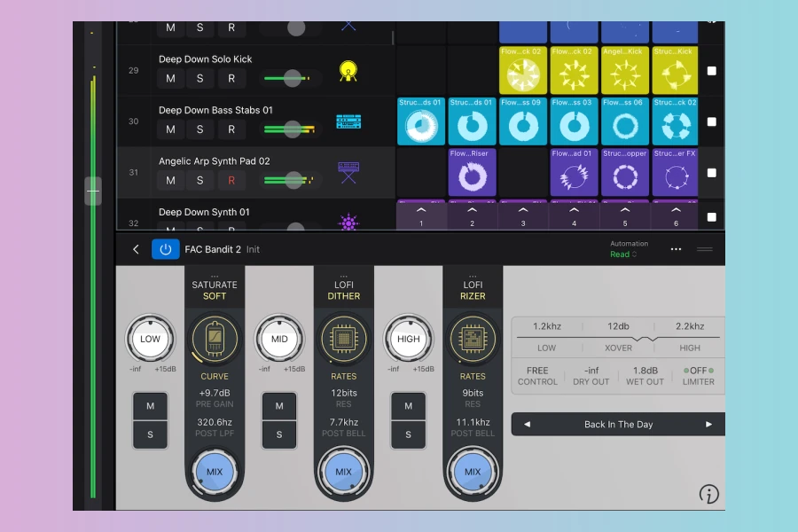Toggle the LIMITER OFF switch
Image resolution: width=798 pixels, height=532 pixels.
click(x=699, y=371)
